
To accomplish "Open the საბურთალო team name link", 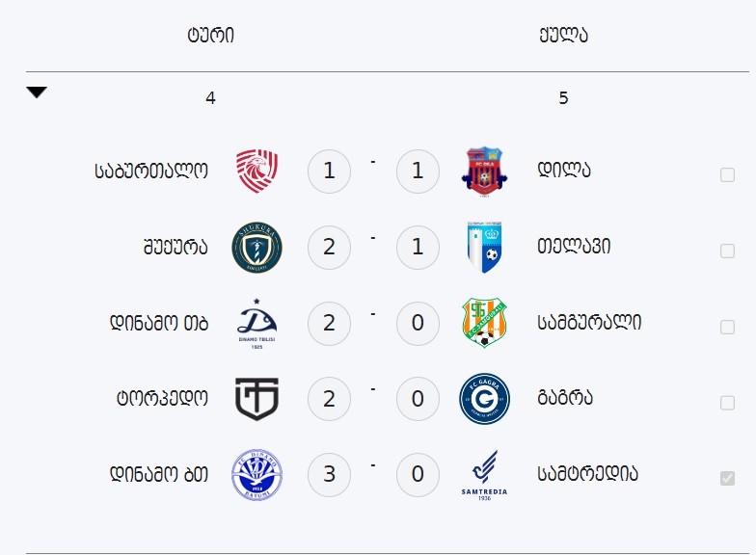I will tap(151, 171).
